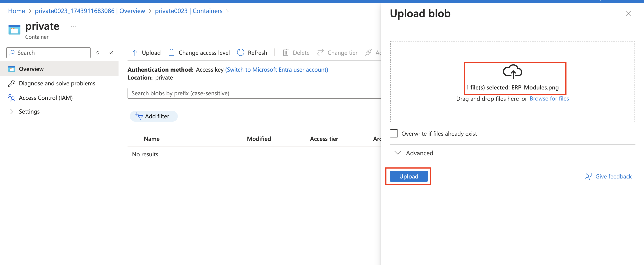Image resolution: width=644 pixels, height=265 pixels.
Task: Click the Access Control people icon
Action: tap(11, 98)
